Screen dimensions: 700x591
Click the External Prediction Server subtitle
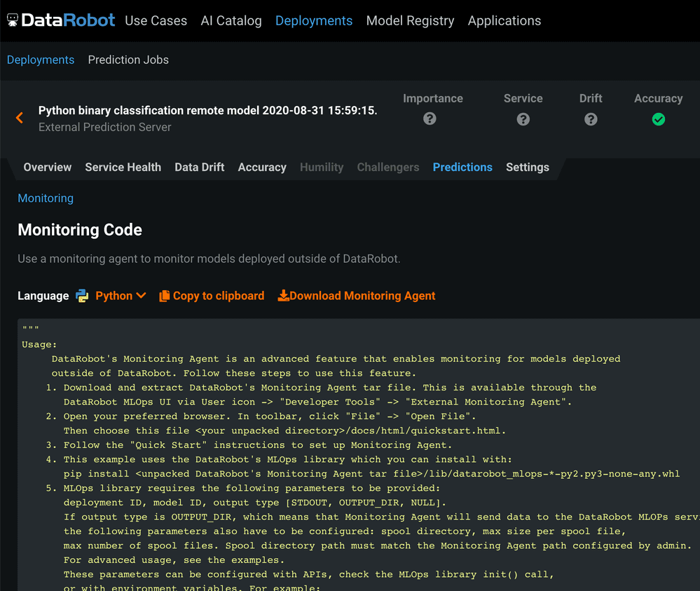(105, 128)
